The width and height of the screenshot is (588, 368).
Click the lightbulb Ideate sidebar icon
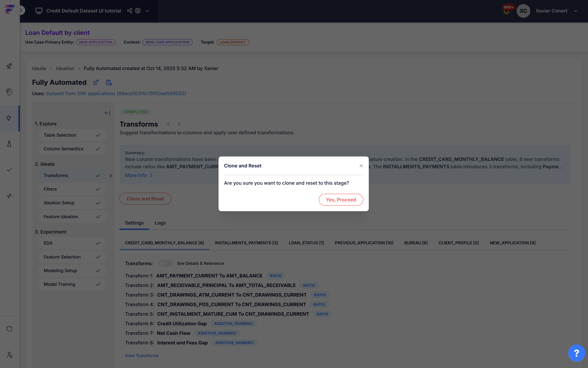pos(9,118)
